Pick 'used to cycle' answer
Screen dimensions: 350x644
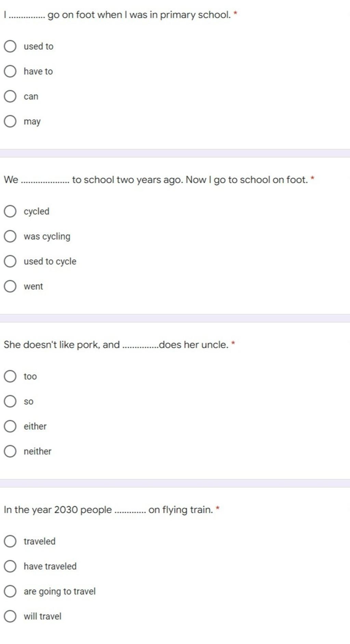[10, 261]
